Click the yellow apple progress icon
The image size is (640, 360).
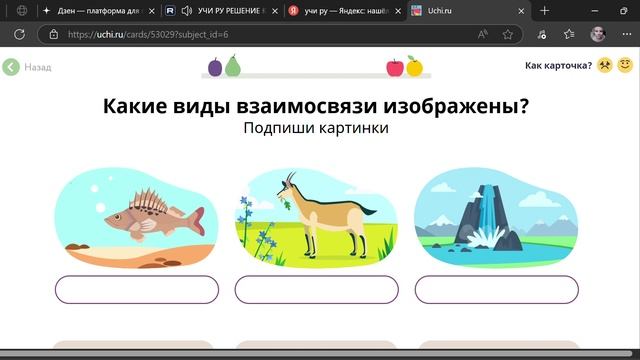click(414, 67)
